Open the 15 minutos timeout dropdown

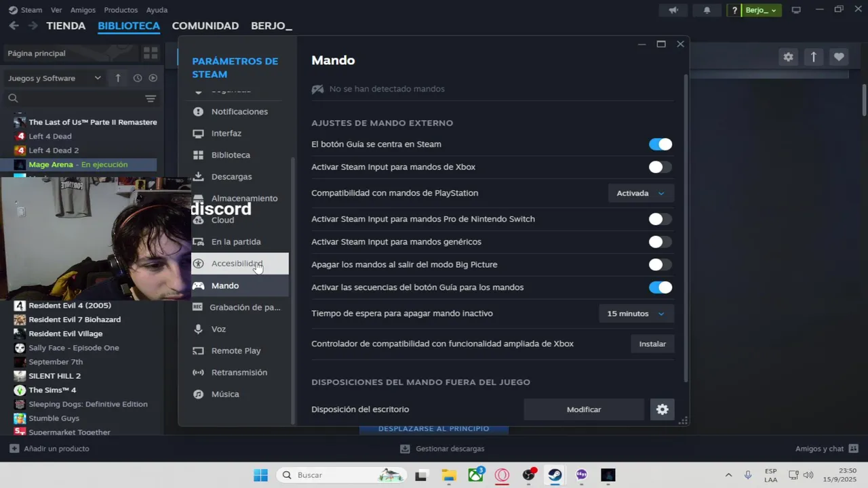pyautogui.click(x=636, y=314)
